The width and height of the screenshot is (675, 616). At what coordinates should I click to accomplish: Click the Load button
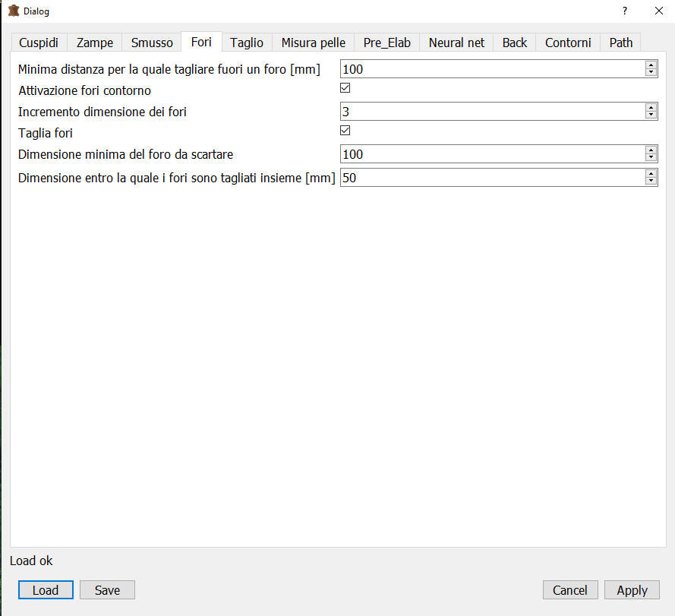pos(46,590)
